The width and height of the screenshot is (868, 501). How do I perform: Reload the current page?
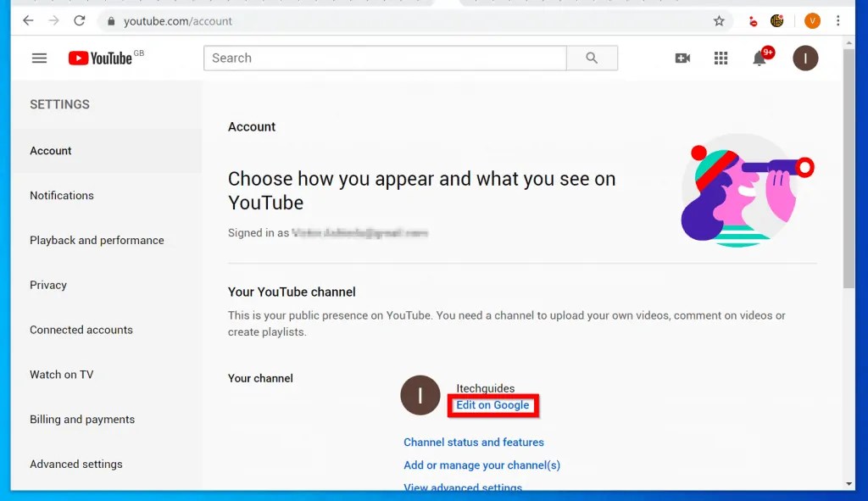79,20
